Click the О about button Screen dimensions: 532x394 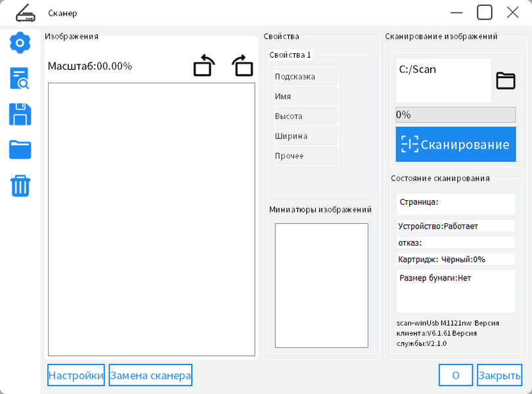pyautogui.click(x=456, y=375)
